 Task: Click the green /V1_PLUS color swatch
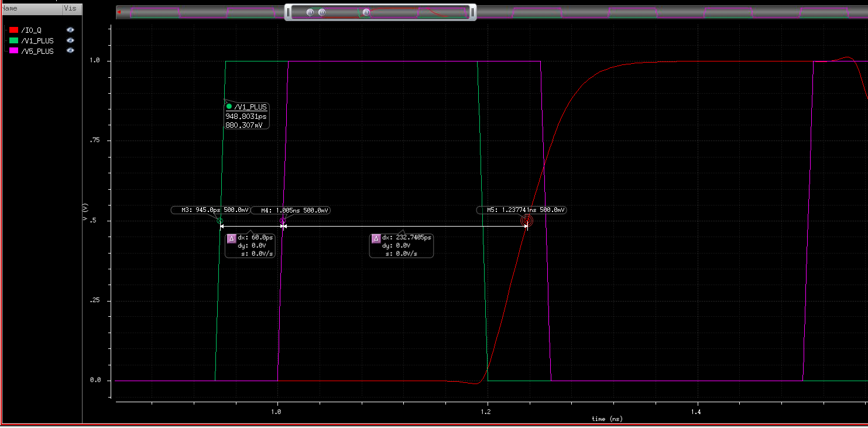(x=14, y=40)
